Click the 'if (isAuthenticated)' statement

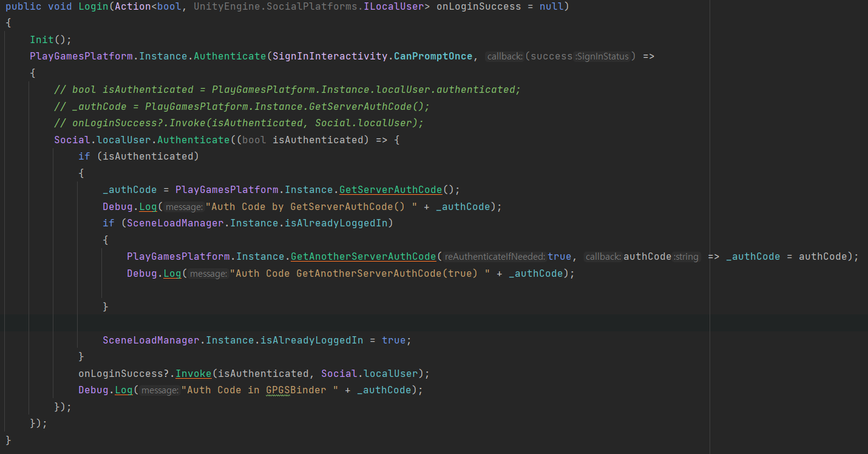click(x=138, y=157)
